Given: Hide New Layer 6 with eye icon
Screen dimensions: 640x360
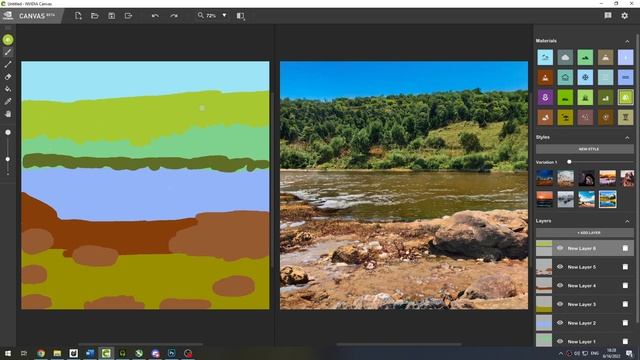Looking at the screenshot, I should coord(560,248).
